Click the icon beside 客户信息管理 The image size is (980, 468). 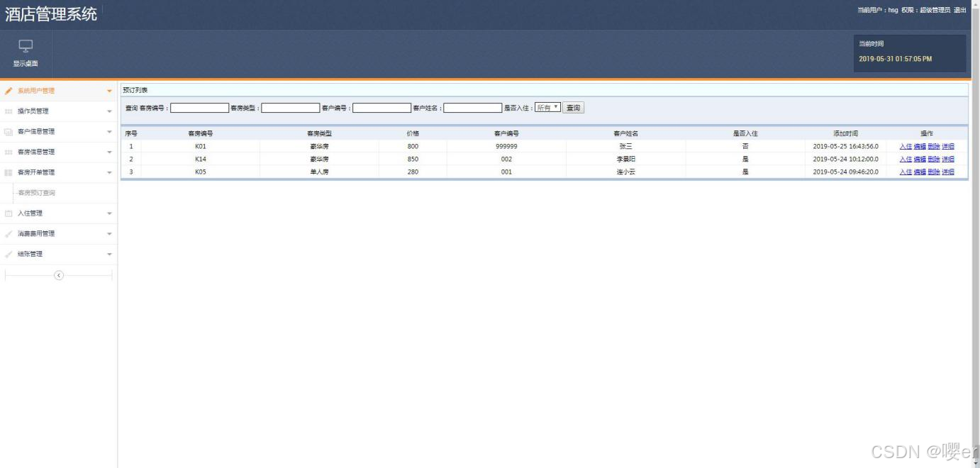(x=9, y=132)
